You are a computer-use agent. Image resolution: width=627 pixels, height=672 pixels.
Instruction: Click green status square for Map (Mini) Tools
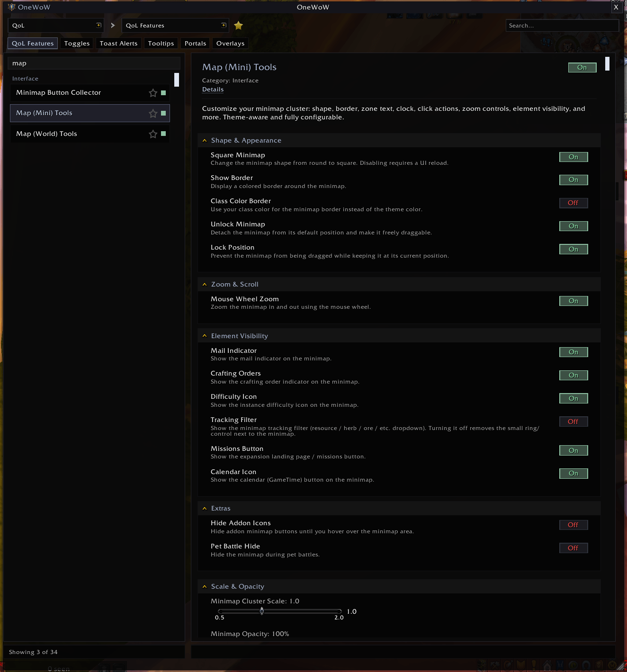pos(163,113)
